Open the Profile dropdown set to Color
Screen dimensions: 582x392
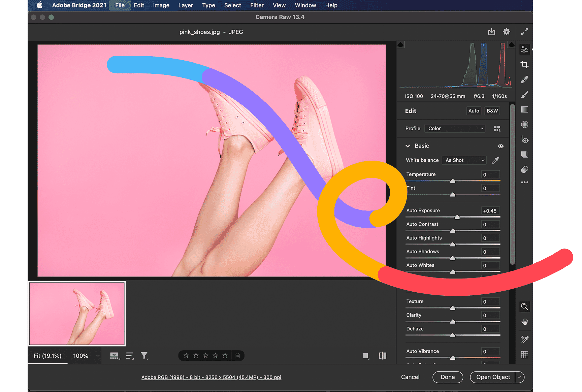coord(455,128)
